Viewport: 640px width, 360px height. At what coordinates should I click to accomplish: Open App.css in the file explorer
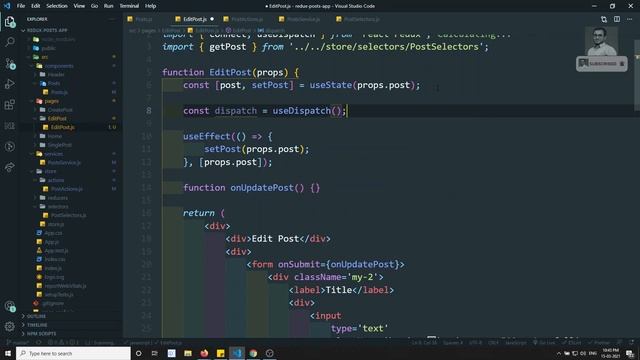(53, 233)
